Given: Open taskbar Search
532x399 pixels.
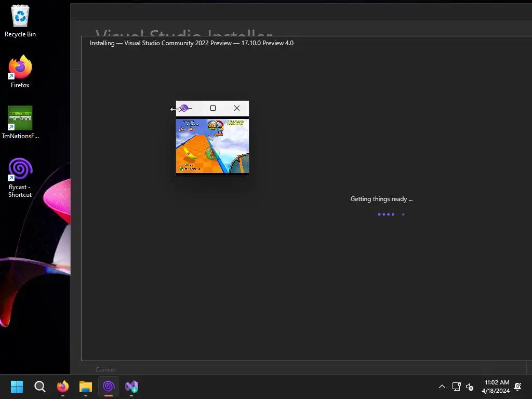Looking at the screenshot, I should (39, 387).
